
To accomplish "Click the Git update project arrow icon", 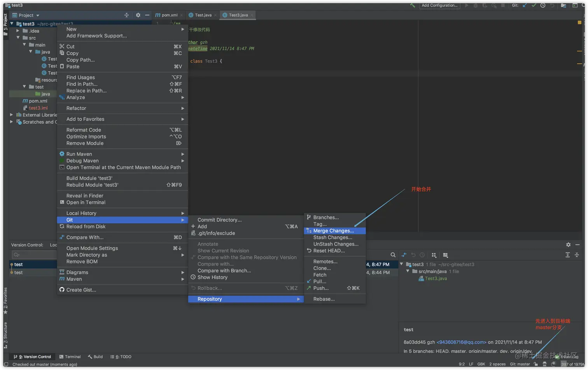I will 525,5.
